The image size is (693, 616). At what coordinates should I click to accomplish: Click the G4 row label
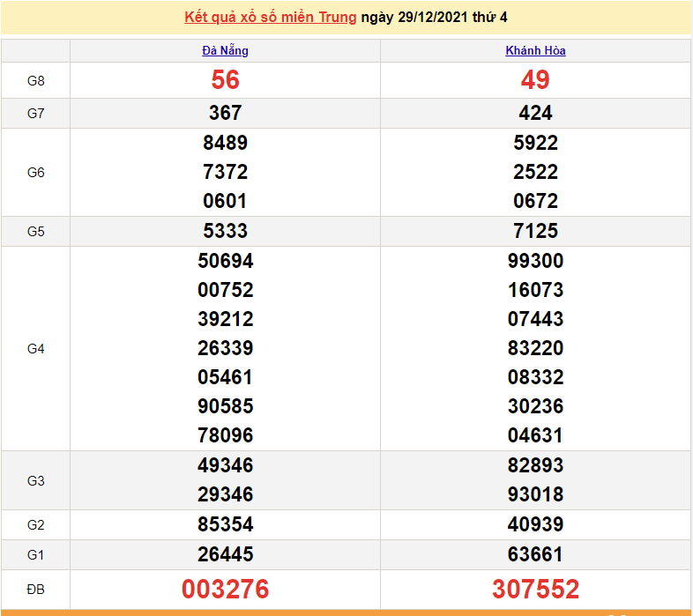pos(35,349)
